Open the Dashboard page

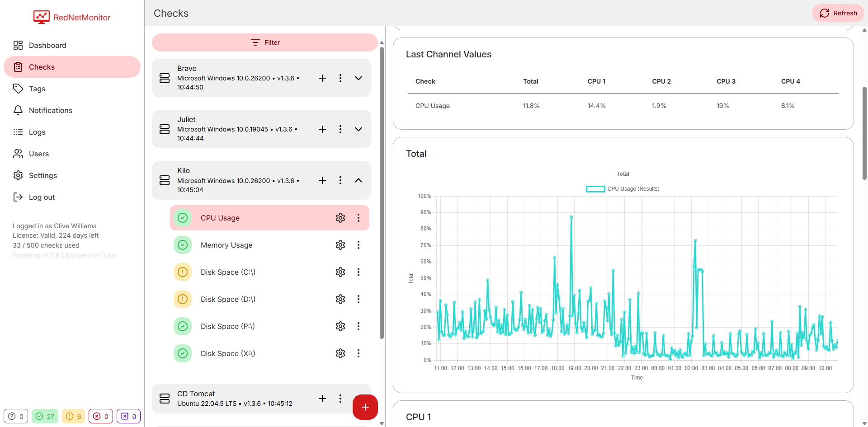72,45
